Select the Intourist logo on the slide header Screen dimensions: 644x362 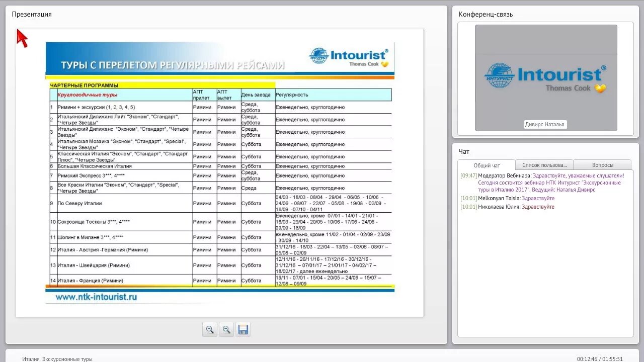pyautogui.click(x=349, y=58)
